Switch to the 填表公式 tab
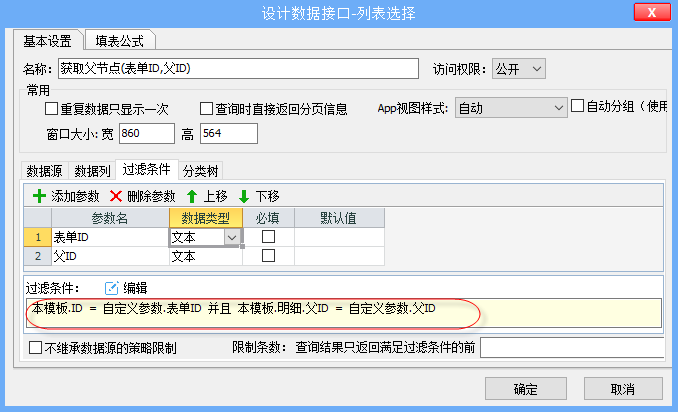Image resolution: width=678 pixels, height=412 pixels. pyautogui.click(x=119, y=41)
